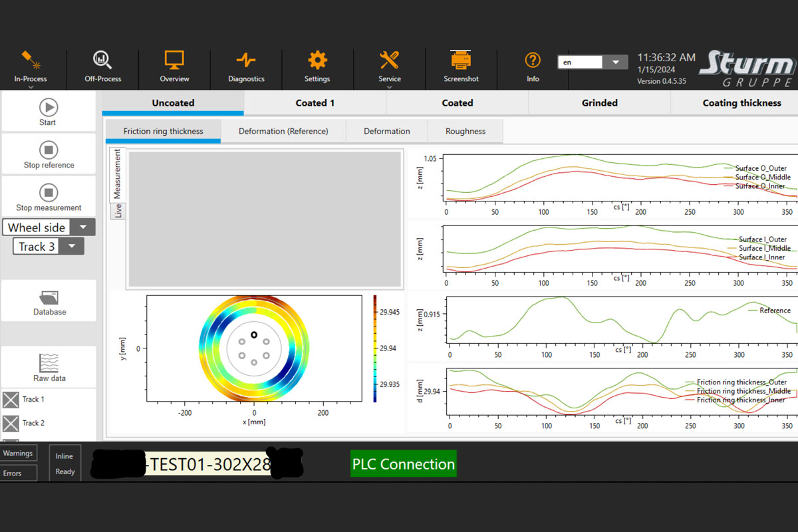This screenshot has width=798, height=532.
Task: Open the language selector dropdown
Action: click(x=616, y=63)
